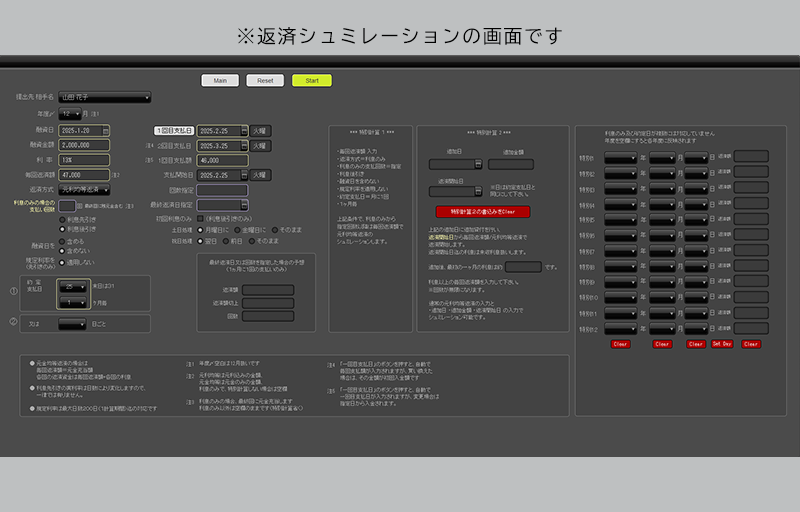Open calendar icon beside 1回目支払日 date
The height and width of the screenshot is (512, 800).
point(244,131)
